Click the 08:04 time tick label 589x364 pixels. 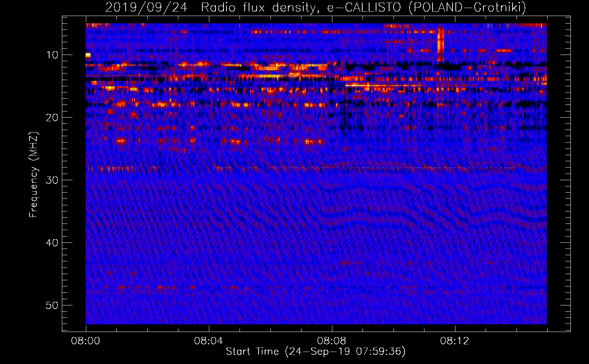pos(209,341)
